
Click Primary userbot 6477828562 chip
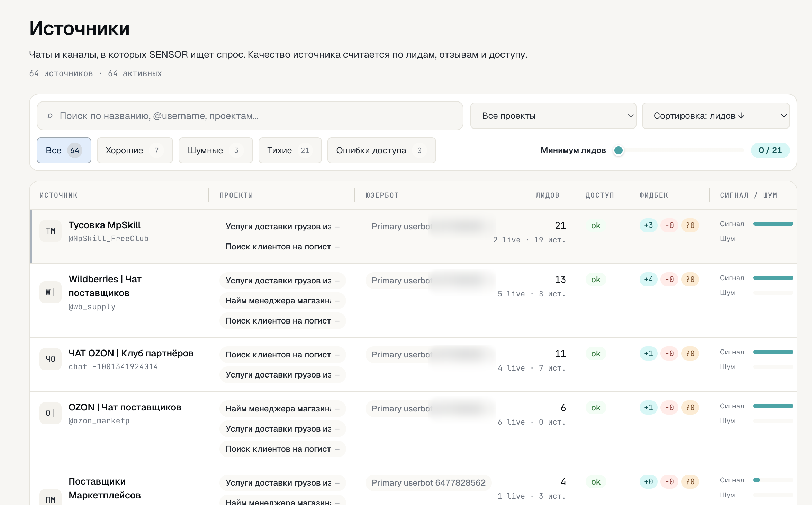[428, 483]
